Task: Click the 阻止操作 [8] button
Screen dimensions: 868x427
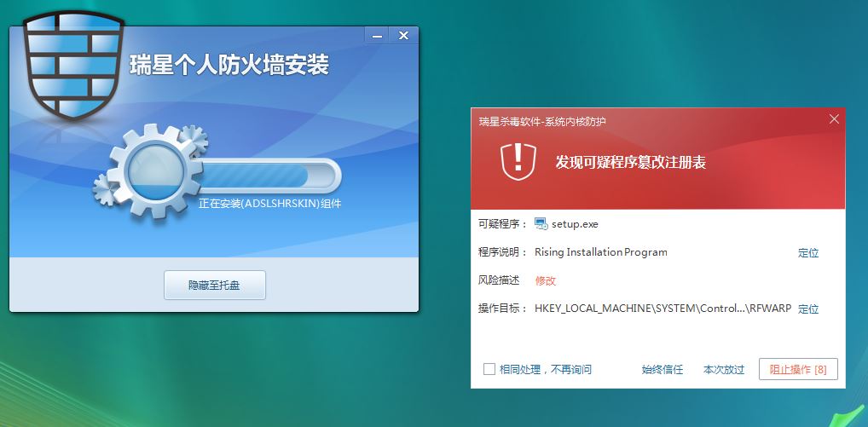Action: pyautogui.click(x=798, y=370)
